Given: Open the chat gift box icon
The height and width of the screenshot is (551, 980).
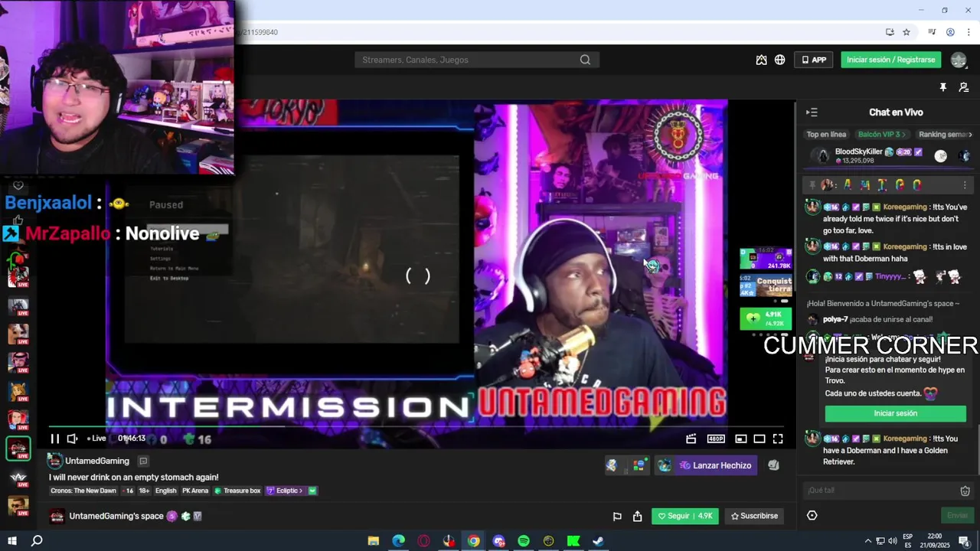Looking at the screenshot, I should (x=965, y=491).
